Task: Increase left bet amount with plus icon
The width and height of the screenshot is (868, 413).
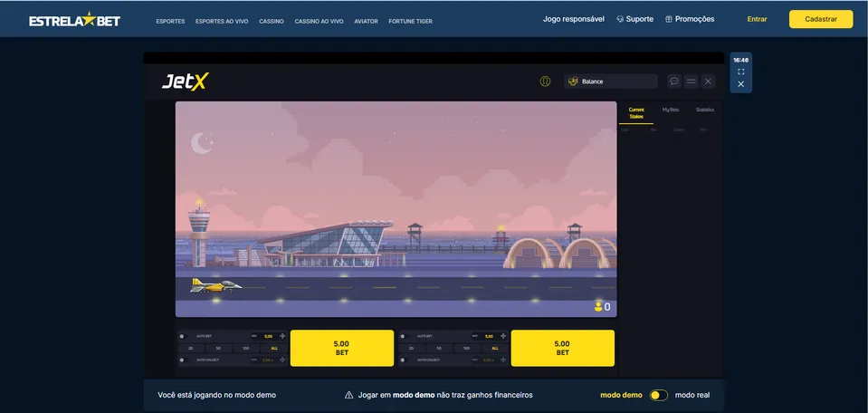Action: [282, 336]
